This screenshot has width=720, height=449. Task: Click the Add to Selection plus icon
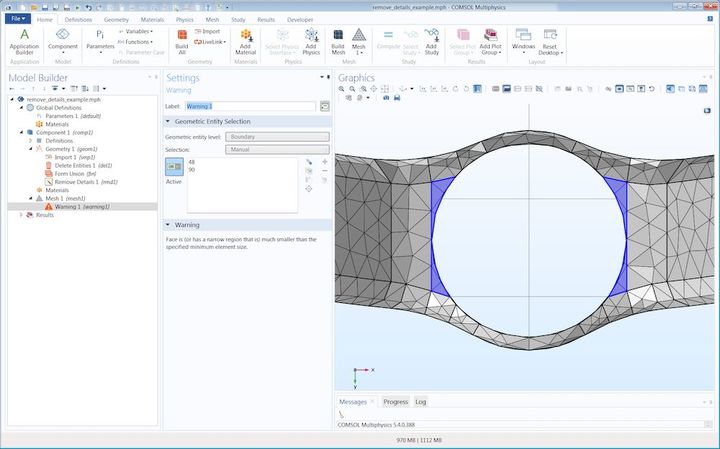pos(325,162)
